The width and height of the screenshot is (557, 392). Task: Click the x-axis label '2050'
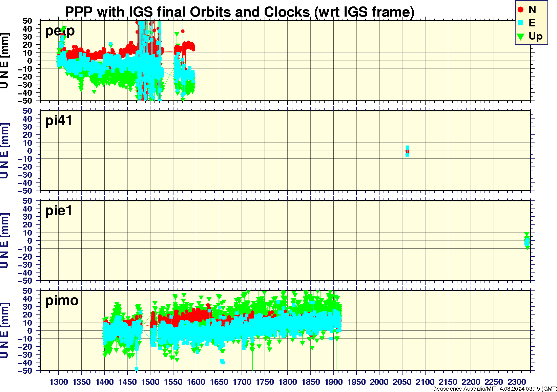coord(402,382)
